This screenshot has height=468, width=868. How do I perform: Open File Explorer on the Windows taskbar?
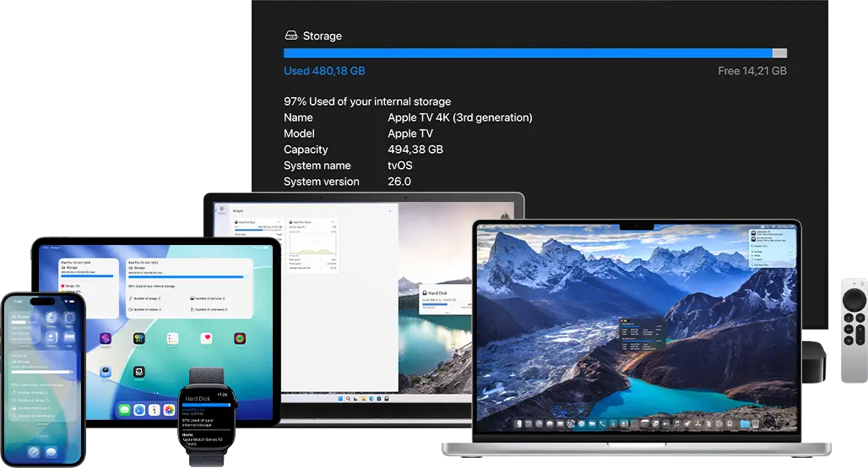364,399
